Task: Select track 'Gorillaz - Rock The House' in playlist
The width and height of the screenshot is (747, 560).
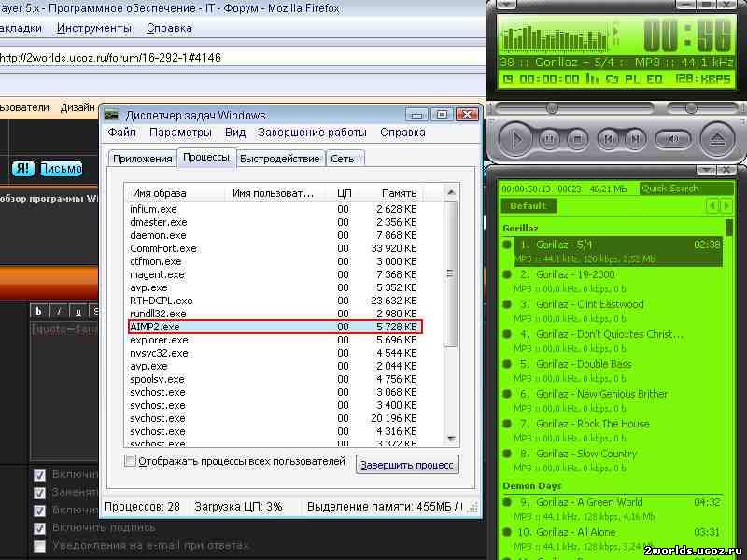Action: pyautogui.click(x=613, y=430)
